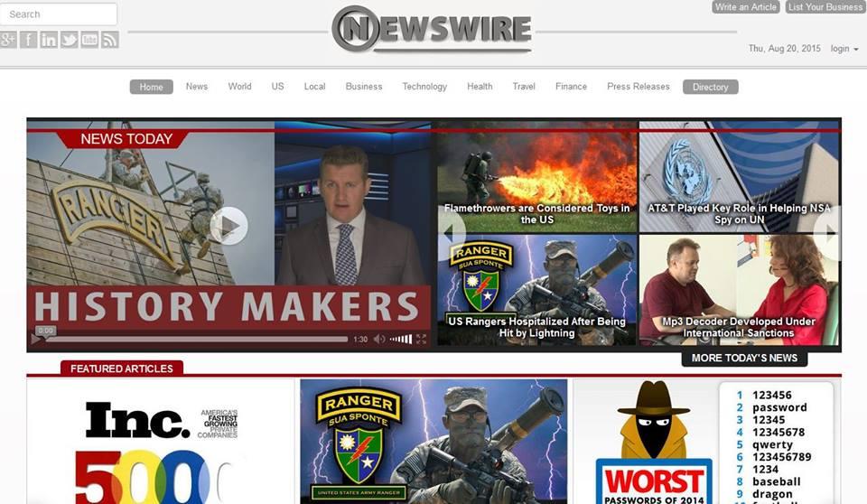Show previous news stories with left arrow

tap(451, 232)
